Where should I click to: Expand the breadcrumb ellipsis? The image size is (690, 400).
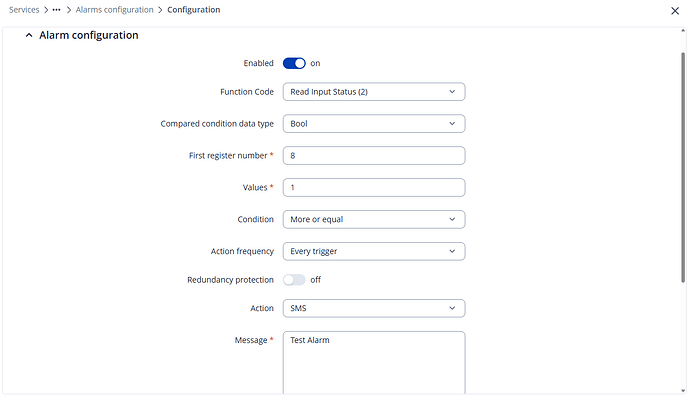57,10
